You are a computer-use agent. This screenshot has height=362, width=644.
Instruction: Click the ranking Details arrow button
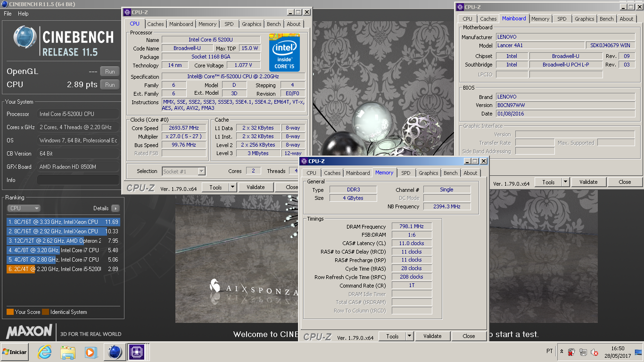point(115,208)
